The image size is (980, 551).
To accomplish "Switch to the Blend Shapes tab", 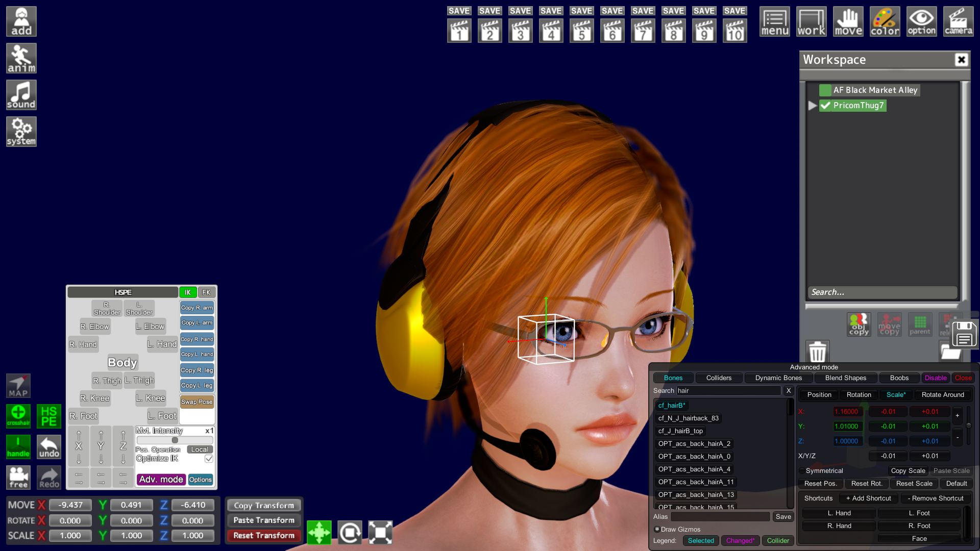I will 845,378.
